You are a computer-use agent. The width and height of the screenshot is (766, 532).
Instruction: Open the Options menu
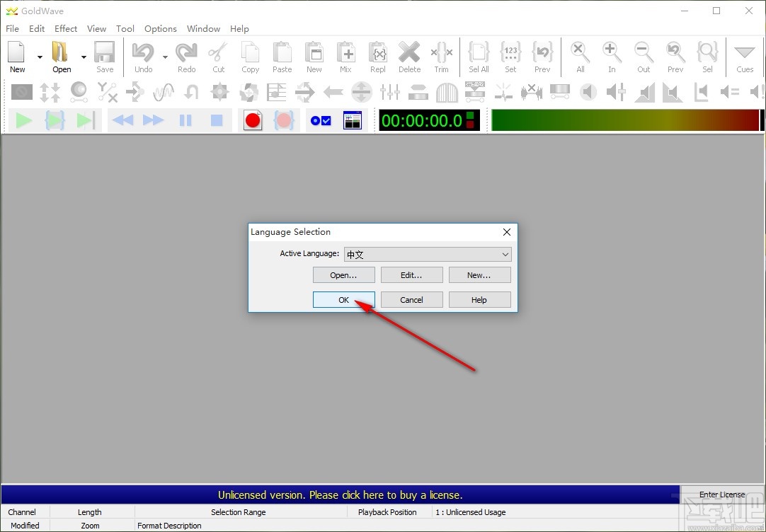tap(160, 29)
